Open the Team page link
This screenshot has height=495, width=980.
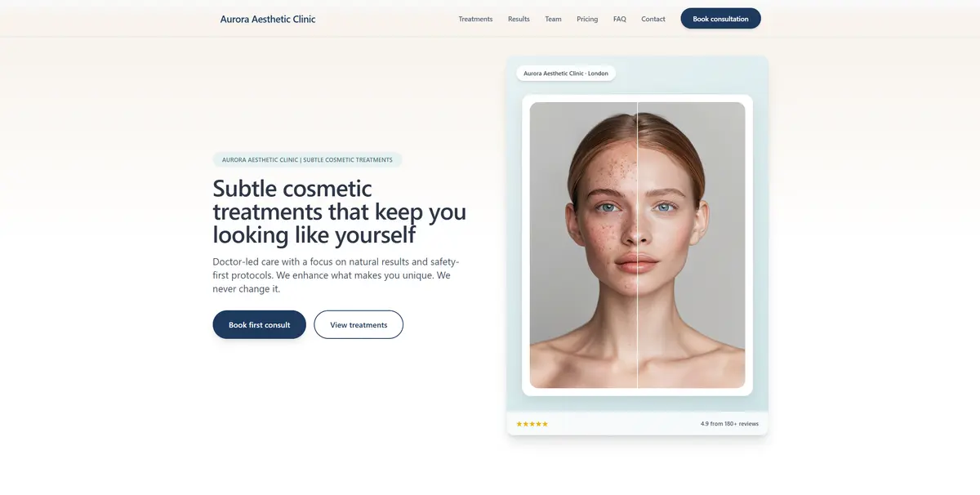tap(553, 19)
